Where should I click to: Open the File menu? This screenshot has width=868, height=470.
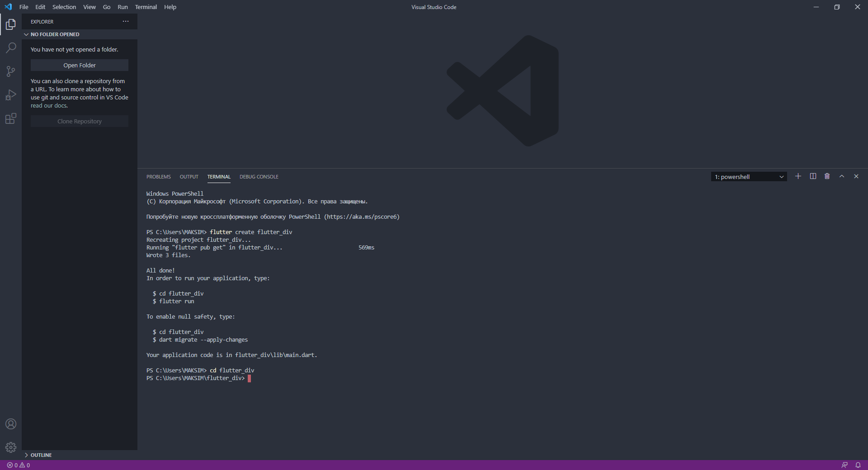click(x=24, y=7)
